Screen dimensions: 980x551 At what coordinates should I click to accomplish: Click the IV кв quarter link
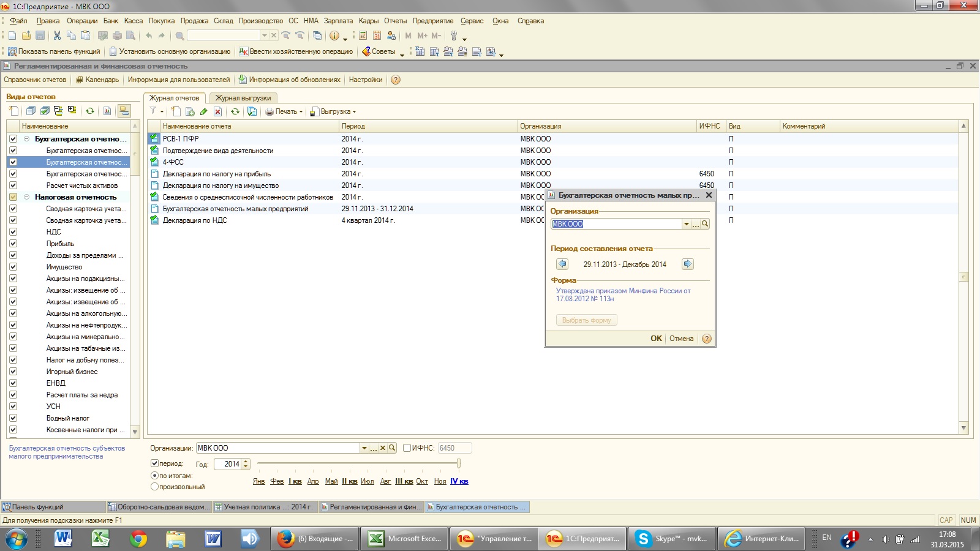pyautogui.click(x=459, y=481)
